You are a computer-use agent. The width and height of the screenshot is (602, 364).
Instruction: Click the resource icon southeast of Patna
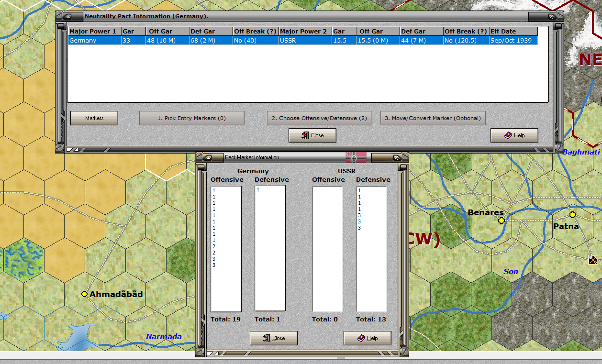[593, 260]
